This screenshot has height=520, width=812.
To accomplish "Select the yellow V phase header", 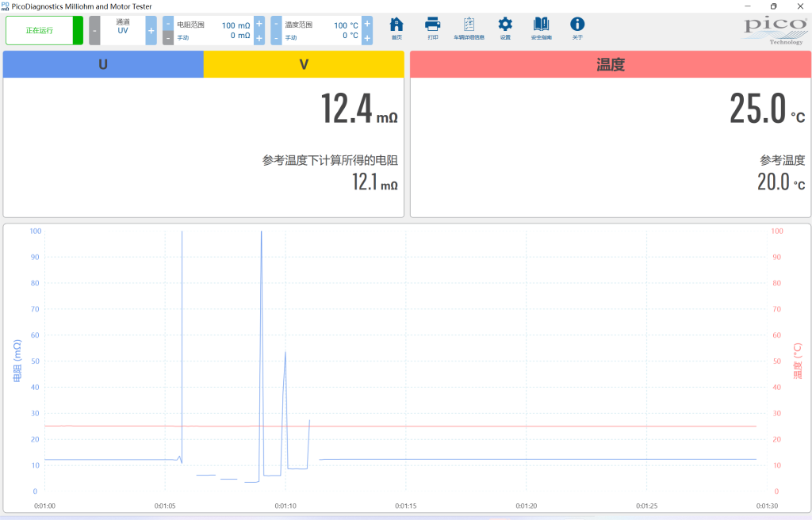I will click(x=304, y=64).
